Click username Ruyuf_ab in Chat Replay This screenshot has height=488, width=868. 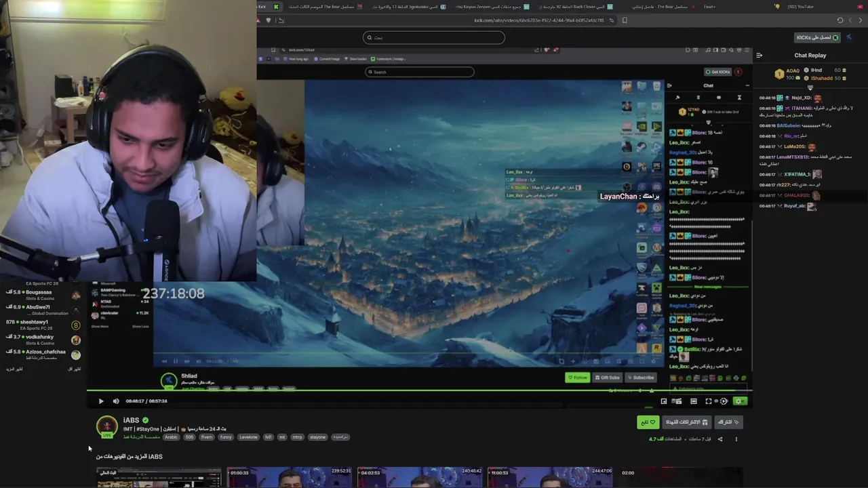tap(795, 206)
